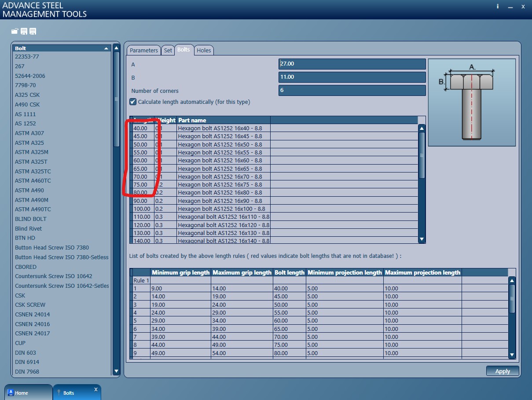The image size is (532, 400).
Task: Switch to the Parameters tab
Action: click(x=143, y=50)
